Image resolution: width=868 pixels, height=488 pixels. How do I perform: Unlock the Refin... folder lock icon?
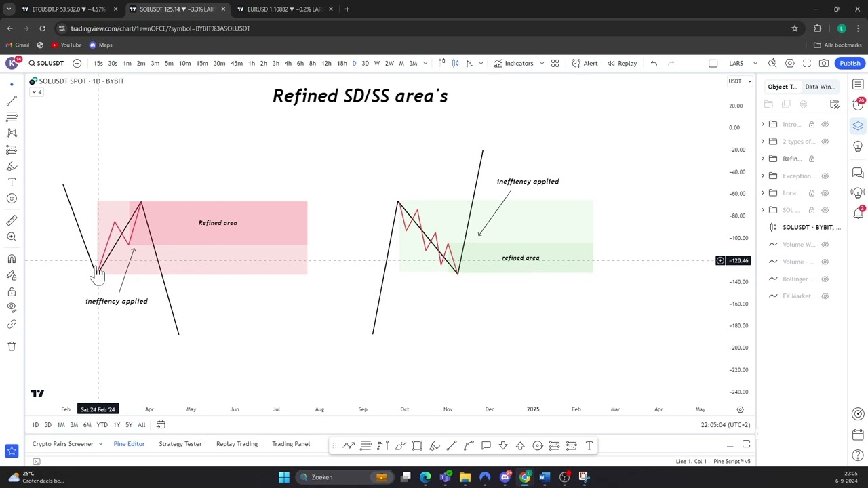click(811, 159)
